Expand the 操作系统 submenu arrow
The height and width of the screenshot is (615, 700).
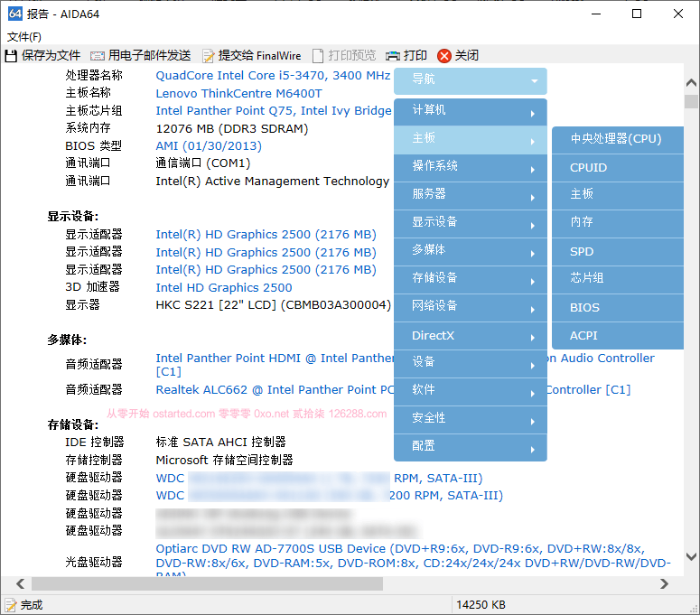coord(533,170)
